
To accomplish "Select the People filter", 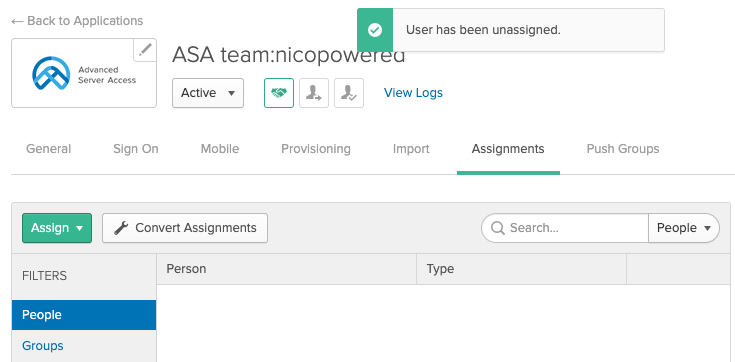I will [x=84, y=315].
